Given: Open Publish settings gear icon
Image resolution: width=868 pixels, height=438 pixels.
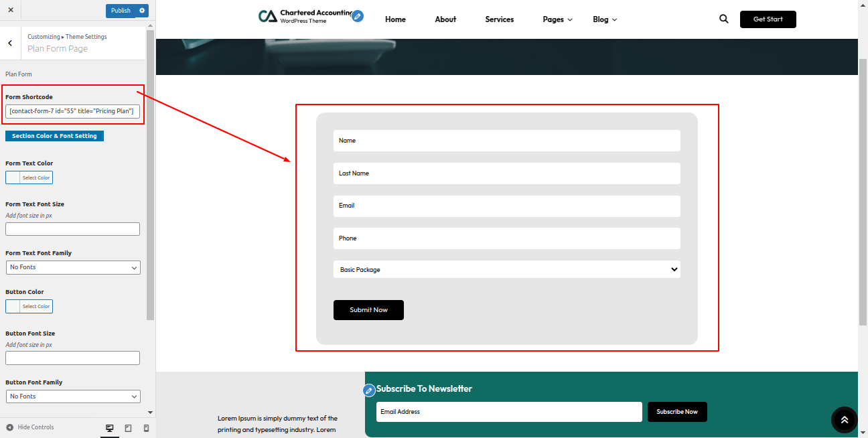Looking at the screenshot, I should click(x=142, y=11).
